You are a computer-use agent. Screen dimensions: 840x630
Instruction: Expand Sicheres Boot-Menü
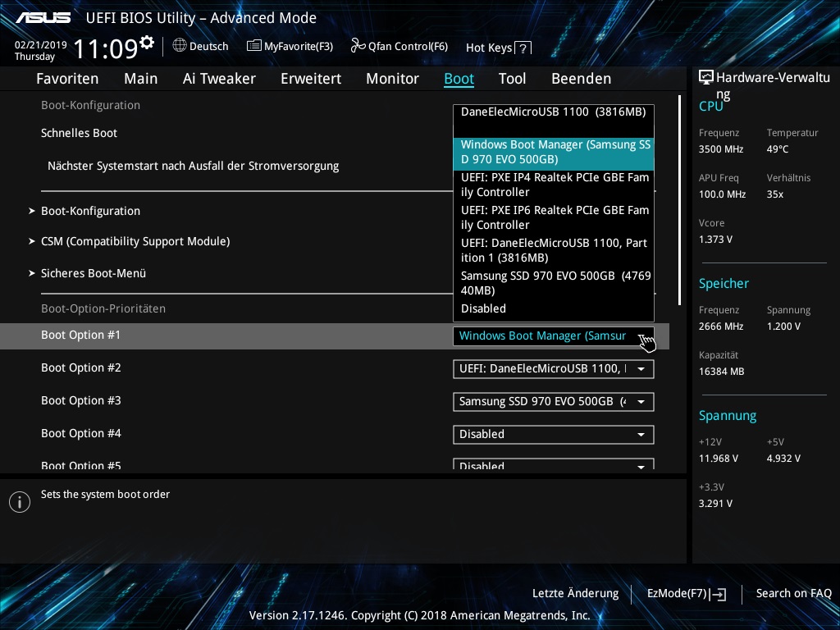pos(94,273)
